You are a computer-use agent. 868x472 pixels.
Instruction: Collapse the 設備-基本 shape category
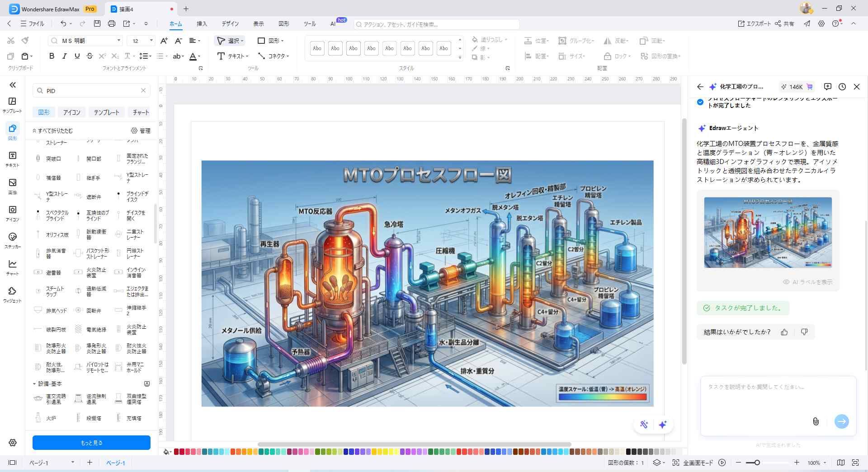(x=34, y=384)
